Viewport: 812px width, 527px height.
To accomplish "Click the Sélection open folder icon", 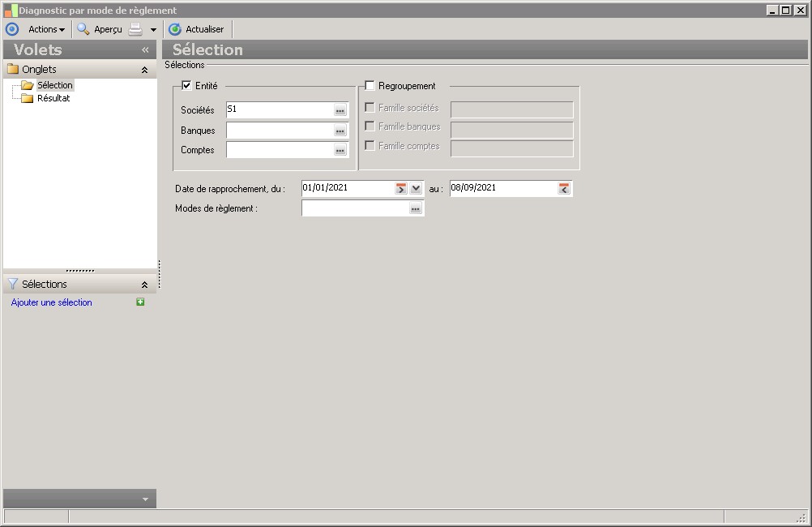I will coord(28,85).
